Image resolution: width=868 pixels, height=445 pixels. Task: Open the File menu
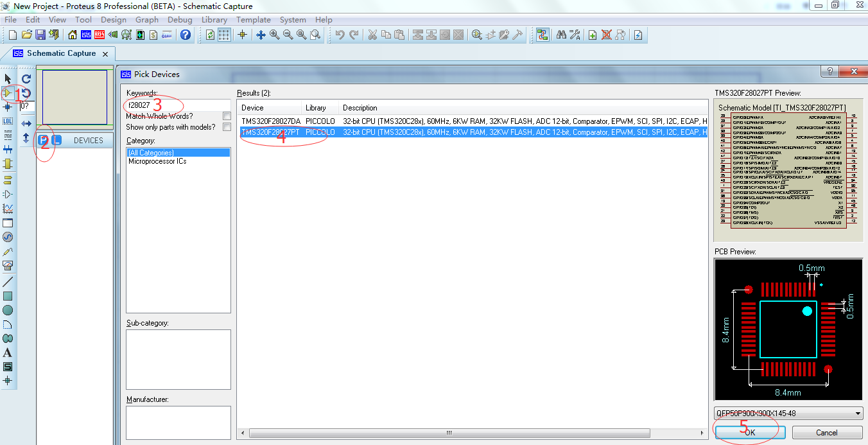11,19
